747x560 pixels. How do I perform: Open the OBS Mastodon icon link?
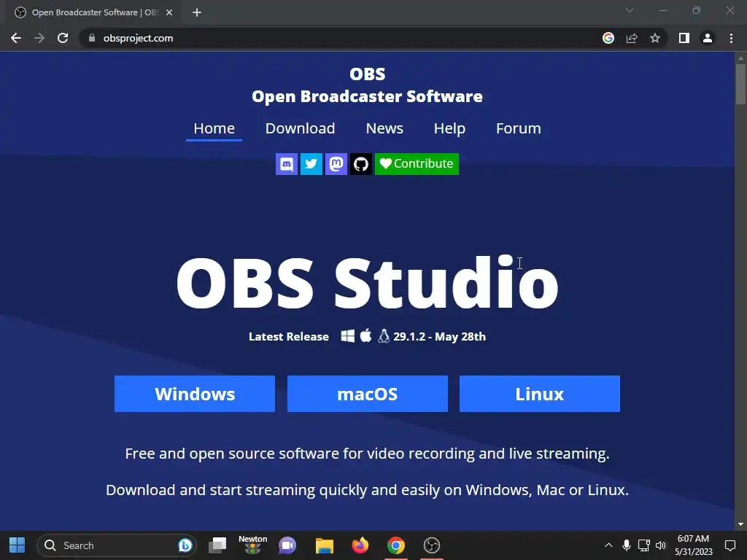(336, 164)
